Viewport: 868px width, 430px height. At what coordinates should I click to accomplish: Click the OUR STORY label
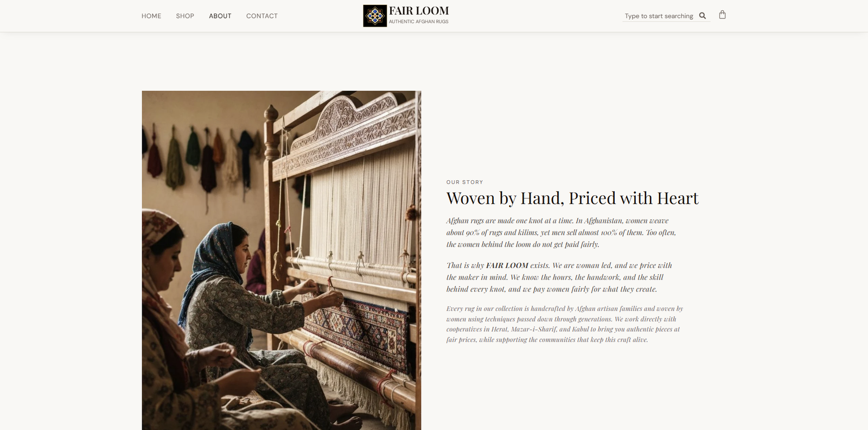click(x=464, y=182)
